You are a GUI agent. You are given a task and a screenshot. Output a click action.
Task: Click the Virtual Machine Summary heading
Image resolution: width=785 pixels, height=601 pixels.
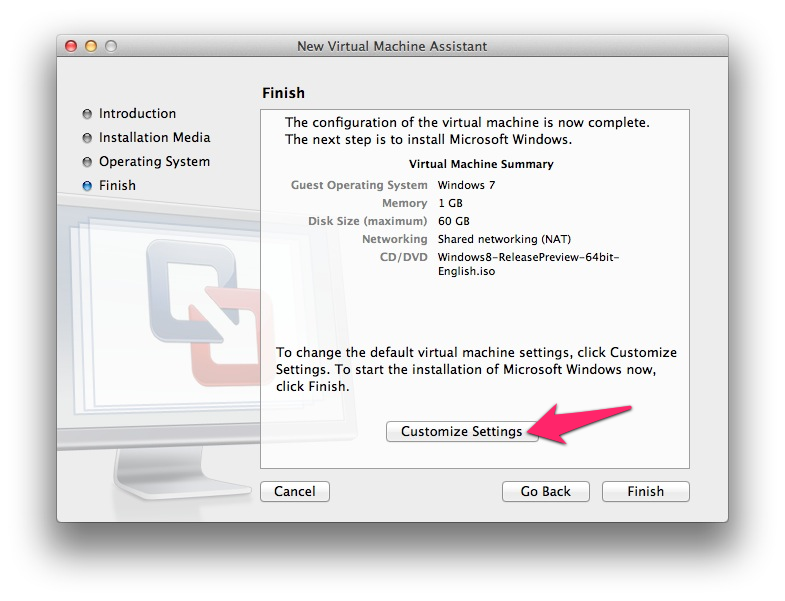point(480,164)
